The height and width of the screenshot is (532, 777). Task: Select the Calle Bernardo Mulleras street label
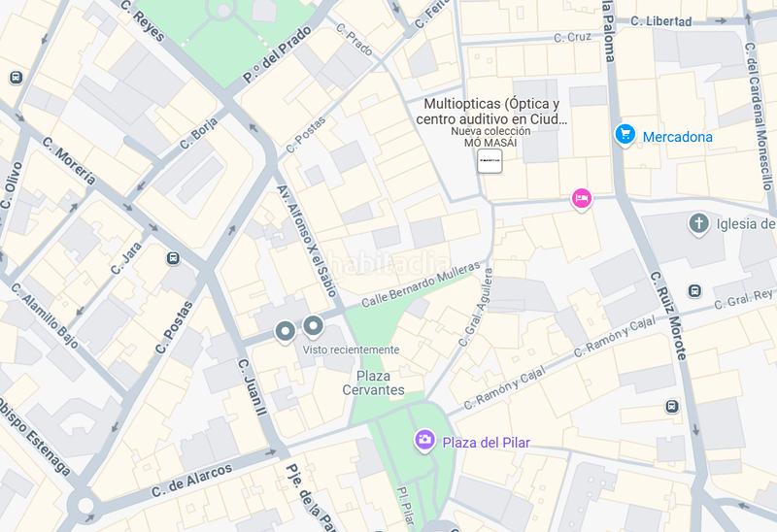coord(421,283)
